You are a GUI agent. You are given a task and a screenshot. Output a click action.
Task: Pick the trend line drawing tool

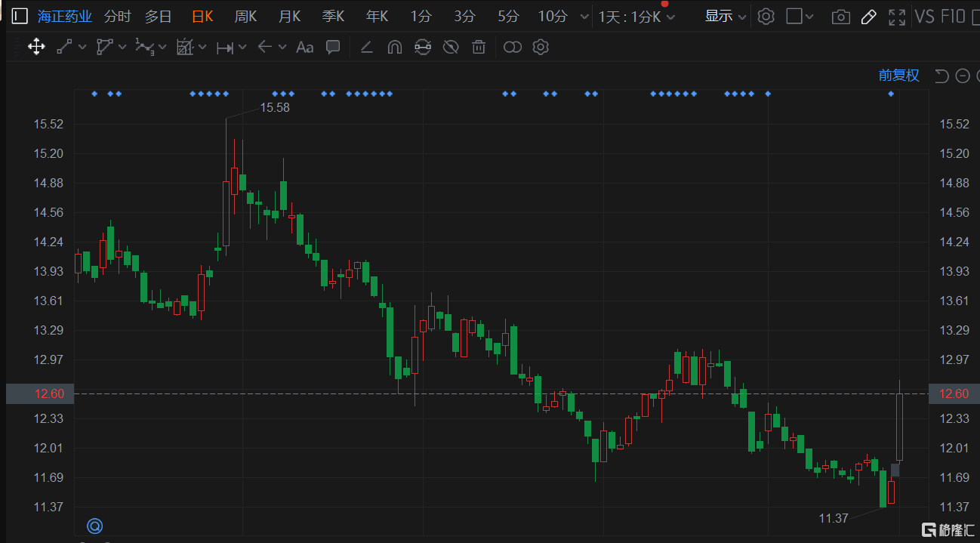click(64, 48)
